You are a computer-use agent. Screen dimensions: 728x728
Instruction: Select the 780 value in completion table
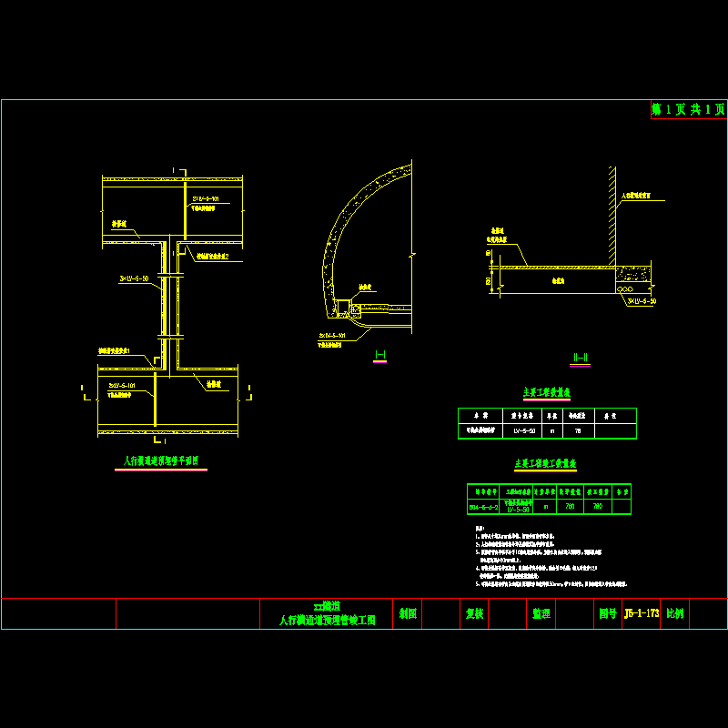(571, 506)
